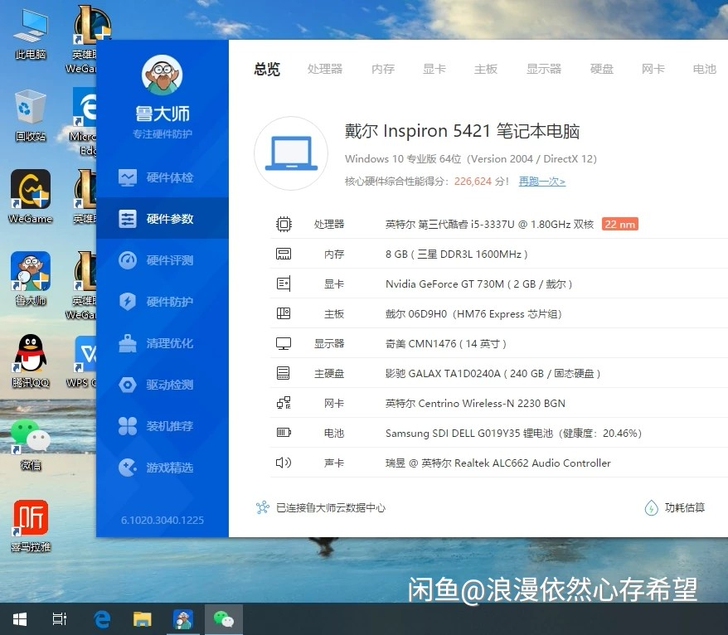Open 腾讯QQ desktop shortcut
The height and width of the screenshot is (635, 728).
30,361
